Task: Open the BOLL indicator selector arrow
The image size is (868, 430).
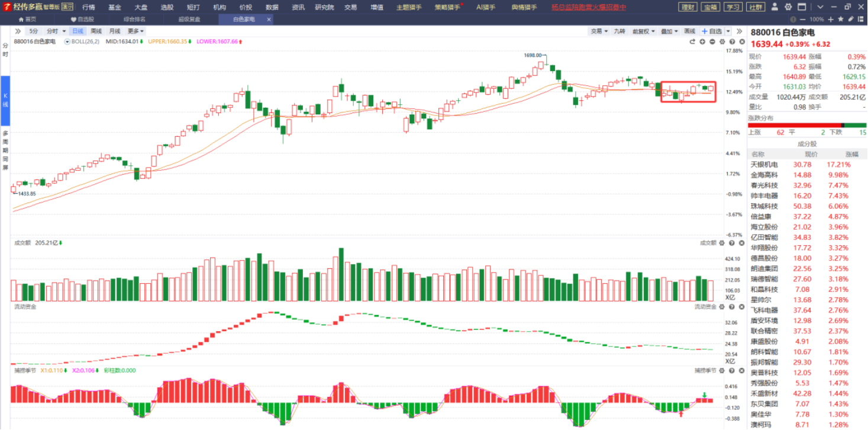Action: pos(67,42)
